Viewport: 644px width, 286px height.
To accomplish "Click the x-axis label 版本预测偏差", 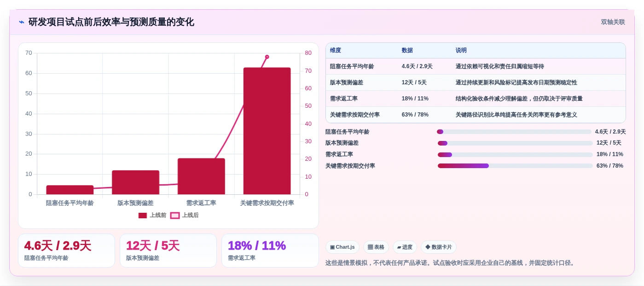I will (135, 203).
